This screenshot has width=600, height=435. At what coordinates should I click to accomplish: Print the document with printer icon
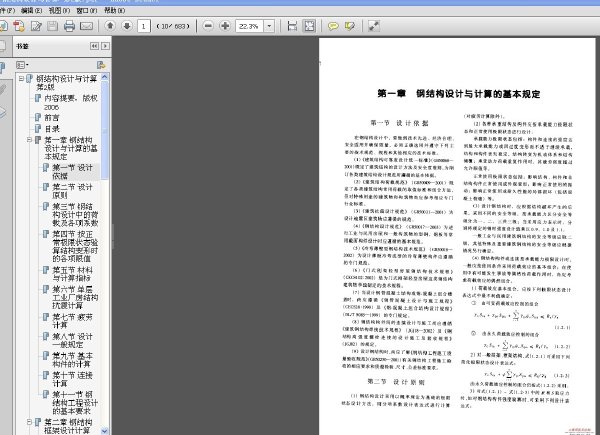pyautogui.click(x=69, y=26)
